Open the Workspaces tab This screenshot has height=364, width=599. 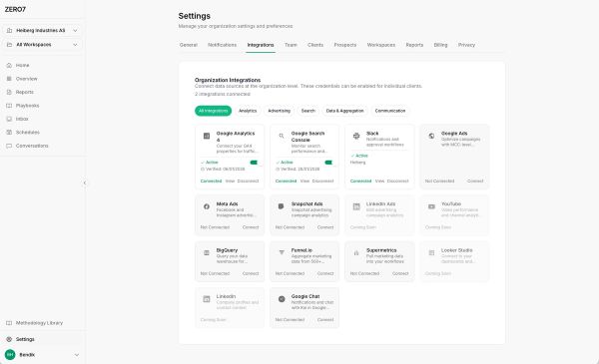381,45
